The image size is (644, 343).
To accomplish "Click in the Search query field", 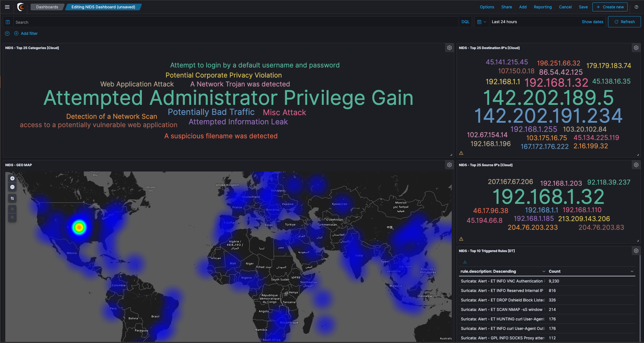I will [223, 22].
